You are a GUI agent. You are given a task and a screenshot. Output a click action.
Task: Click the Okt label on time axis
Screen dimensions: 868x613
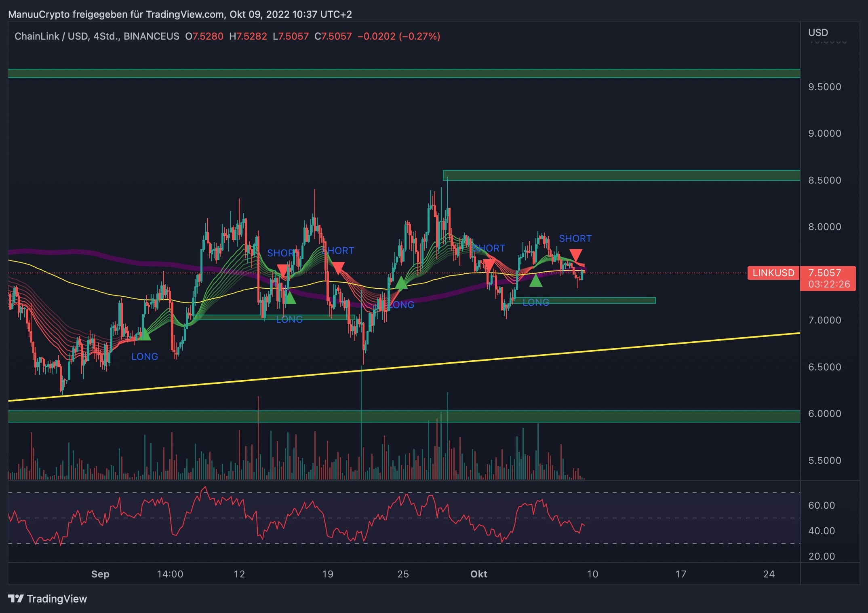click(479, 574)
